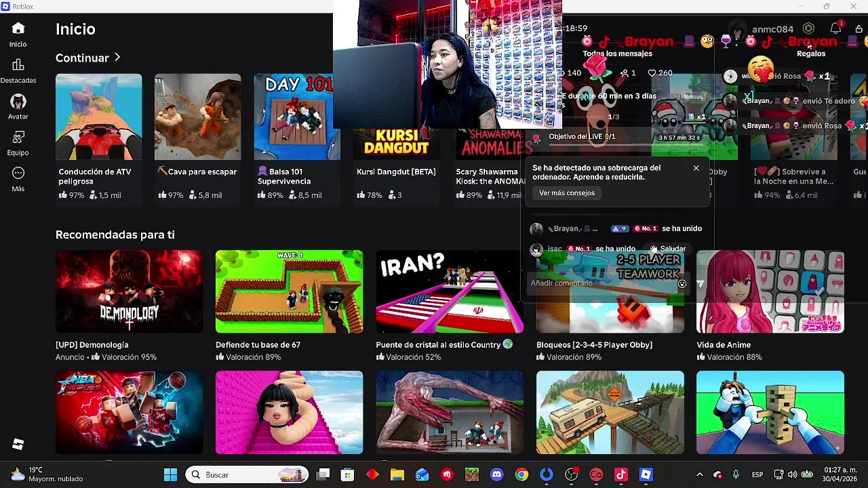868x488 pixels.
Task: Open Vida de Anime game thumbnail
Action: click(770, 291)
